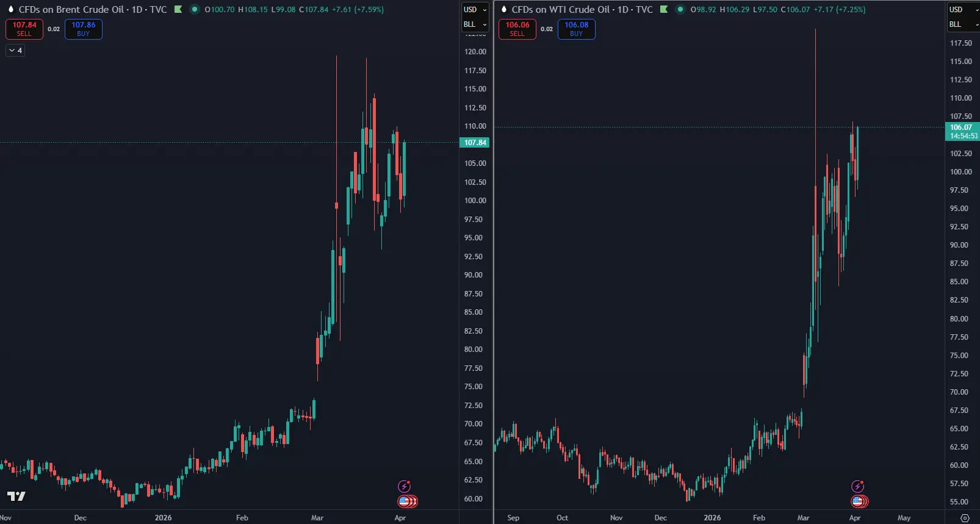Click the Dec label on Brent time axis
980x524 pixels.
click(81, 518)
